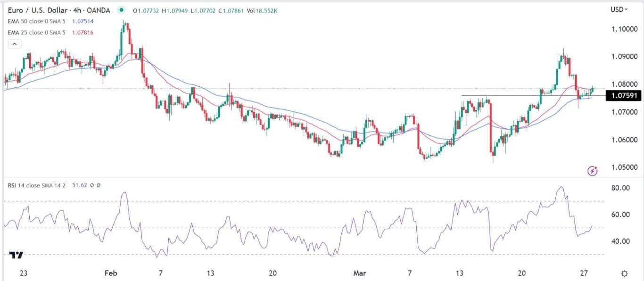Click the RSI 40.00 axis label
644x281 pixels.
pos(620,241)
